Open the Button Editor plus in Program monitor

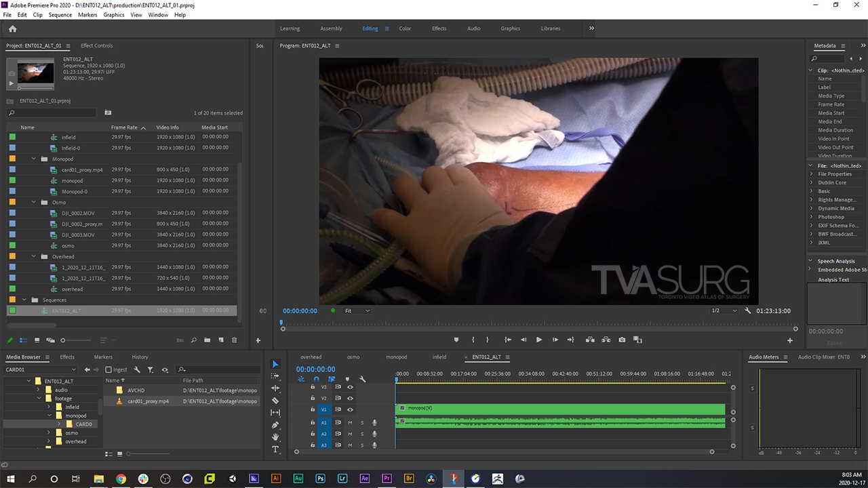click(790, 340)
